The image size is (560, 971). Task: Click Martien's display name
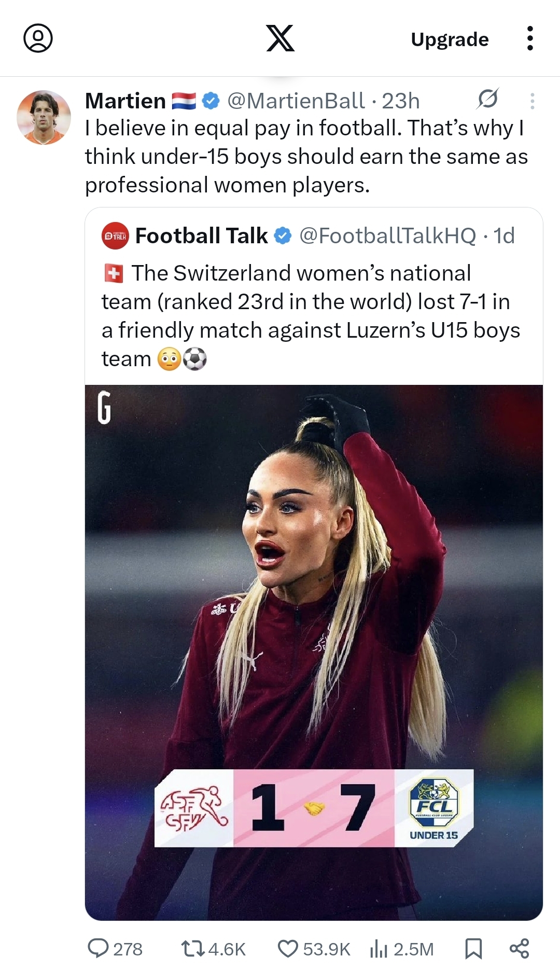(x=125, y=101)
